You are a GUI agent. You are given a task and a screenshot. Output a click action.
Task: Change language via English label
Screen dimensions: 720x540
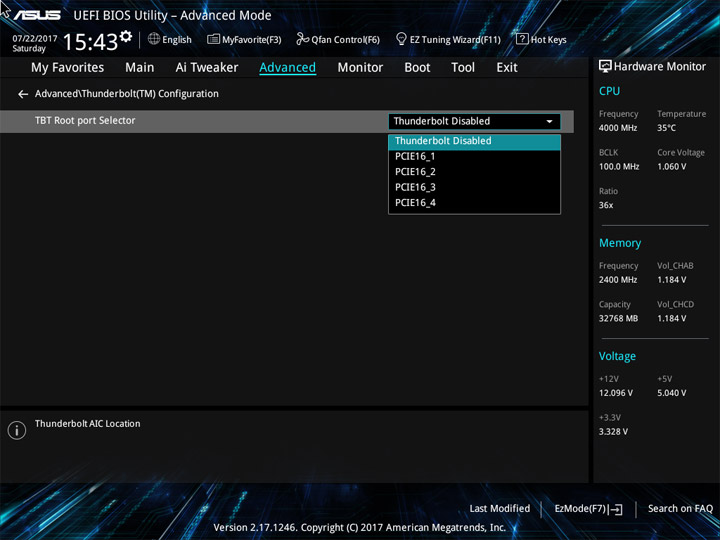point(177,40)
